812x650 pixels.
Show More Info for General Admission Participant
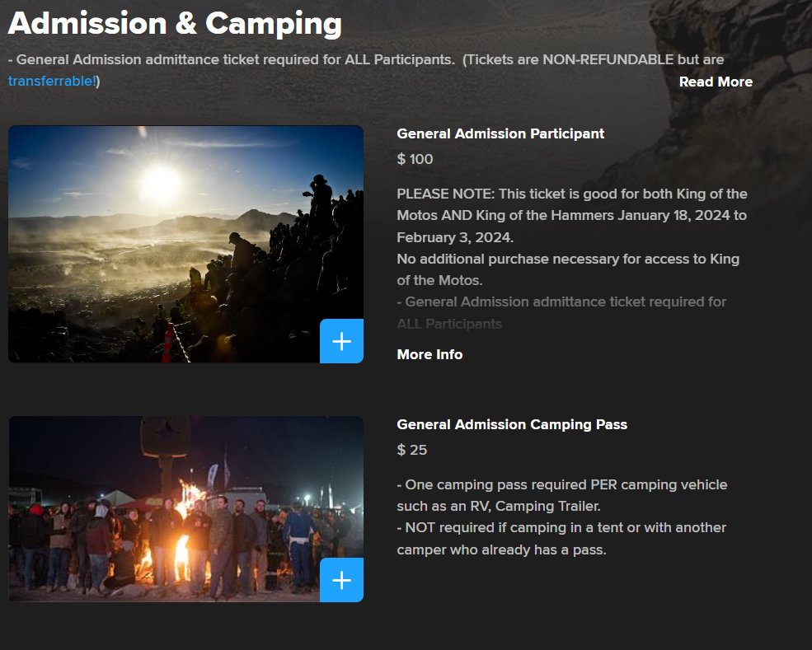[x=429, y=354]
